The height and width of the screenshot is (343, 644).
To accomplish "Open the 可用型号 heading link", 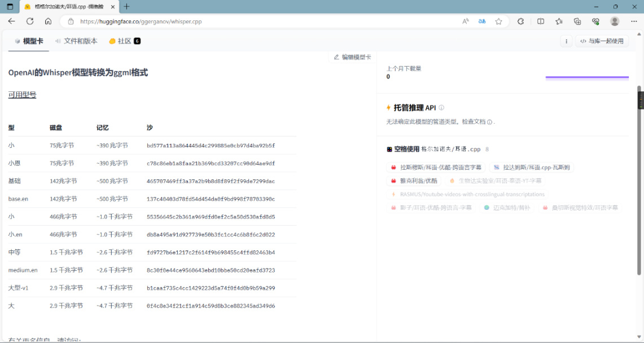I will [x=22, y=95].
